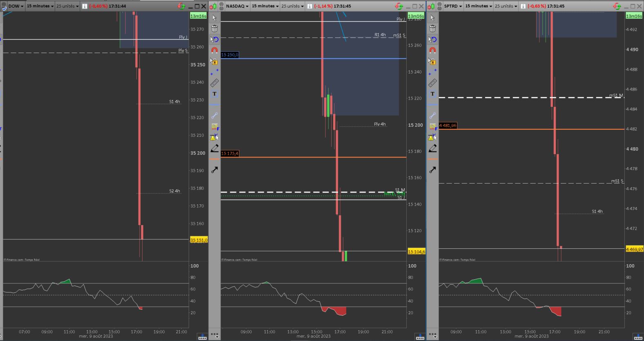This screenshot has width=644, height=341.
Task: Select the T text tool in NASDAQ toolbar
Action: tap(214, 94)
